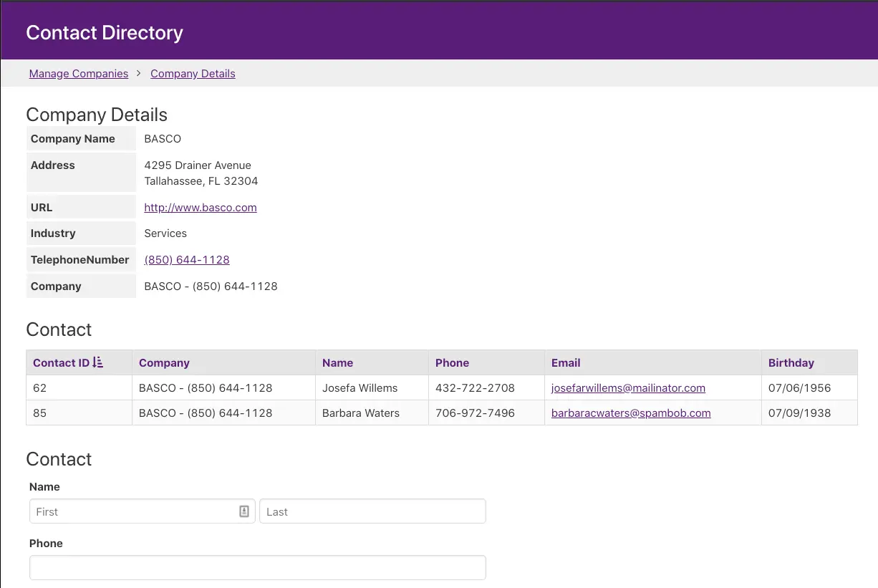Screen dimensions: 878x588
Task: Click into the Last name input field
Action: pyautogui.click(x=372, y=511)
